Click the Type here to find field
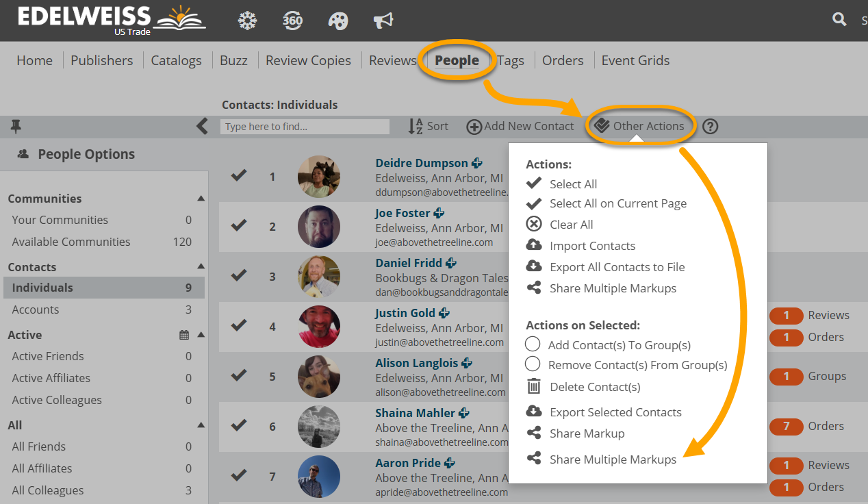This screenshot has height=504, width=868. tap(305, 127)
